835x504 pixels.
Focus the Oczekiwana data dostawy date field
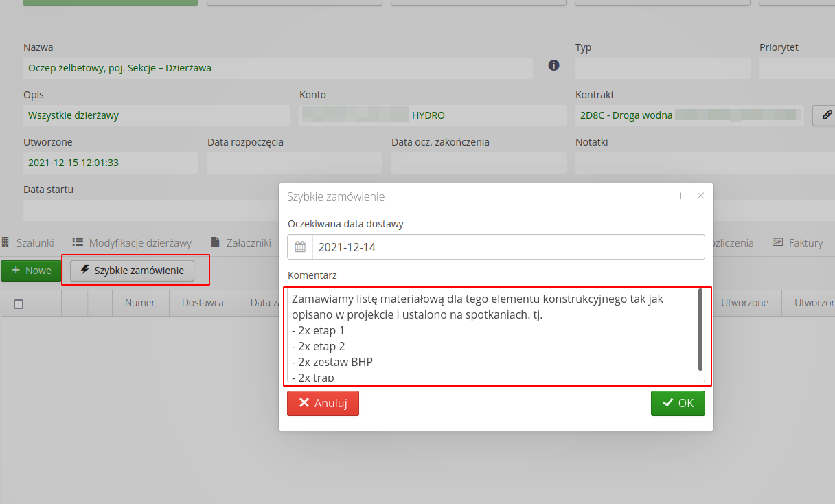click(507, 247)
